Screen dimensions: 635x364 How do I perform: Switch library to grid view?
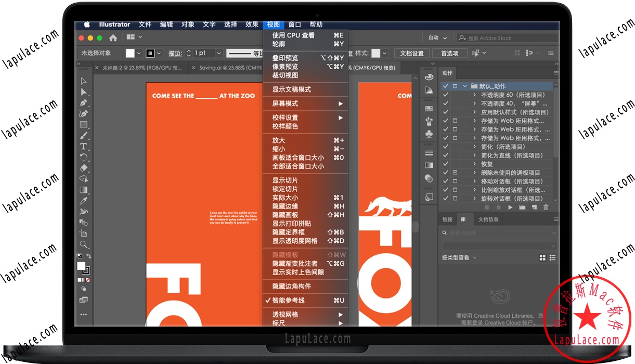(543, 257)
